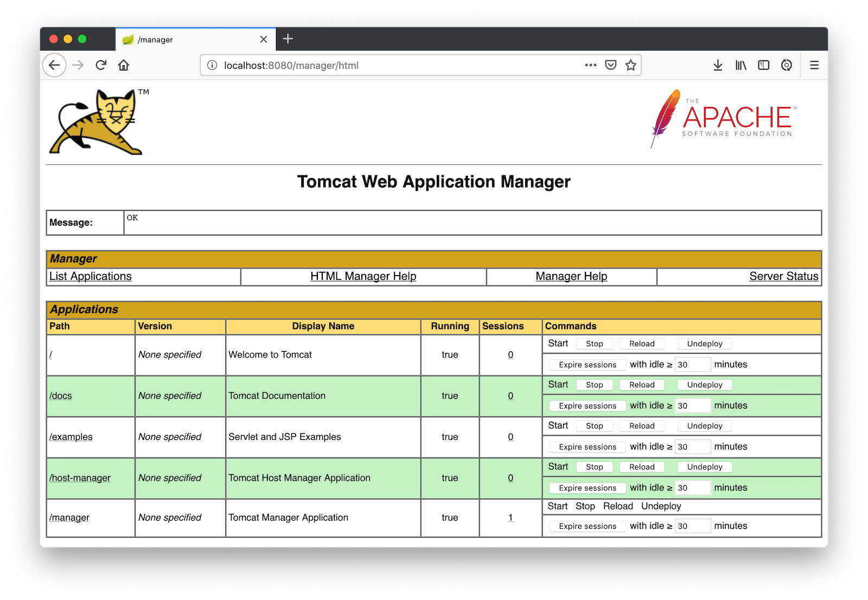The width and height of the screenshot is (868, 600).
Task: Bookmark this page with the star icon
Action: [630, 65]
